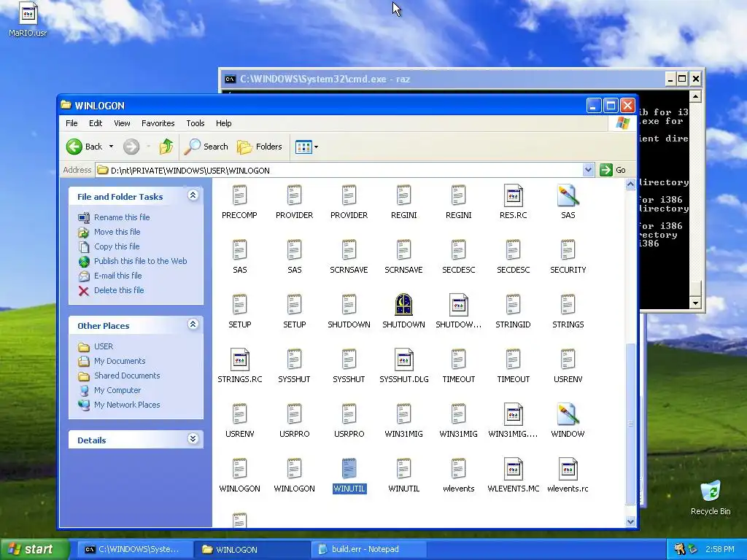The width and height of the screenshot is (747, 560).
Task: Click the system tray clock 2:58 PM
Action: [719, 550]
